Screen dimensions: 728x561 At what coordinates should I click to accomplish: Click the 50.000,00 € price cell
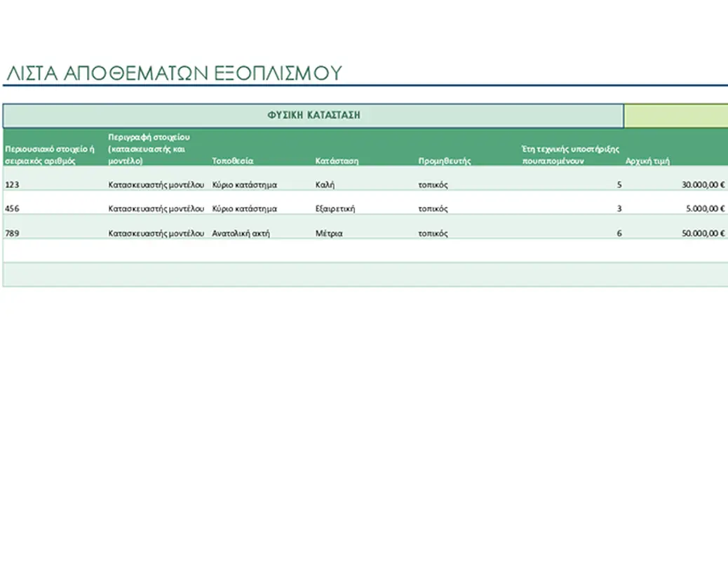pos(702,234)
